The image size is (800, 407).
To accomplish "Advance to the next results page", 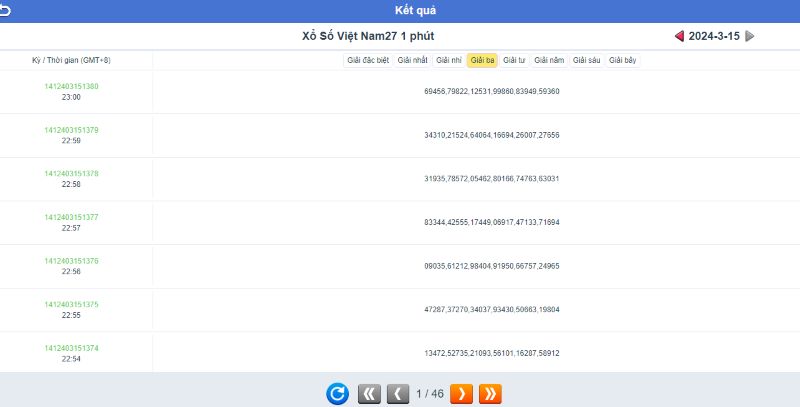I will point(461,394).
